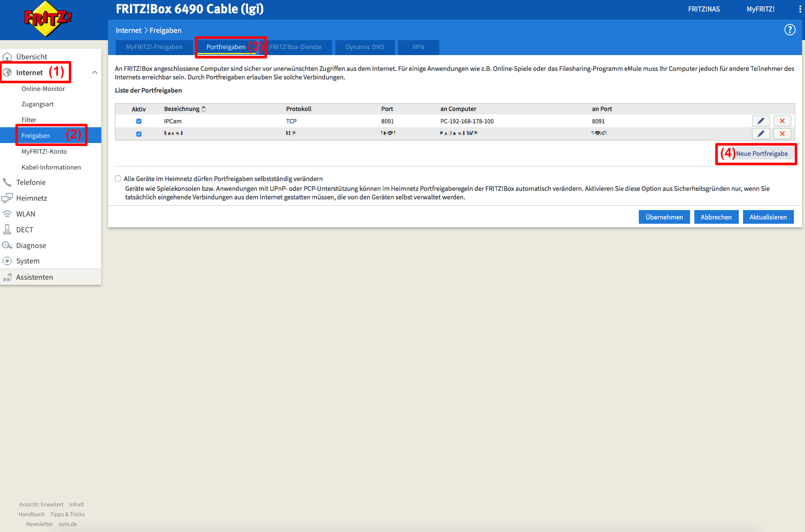Open Inhalt footer link
805x532 pixels.
click(76, 504)
